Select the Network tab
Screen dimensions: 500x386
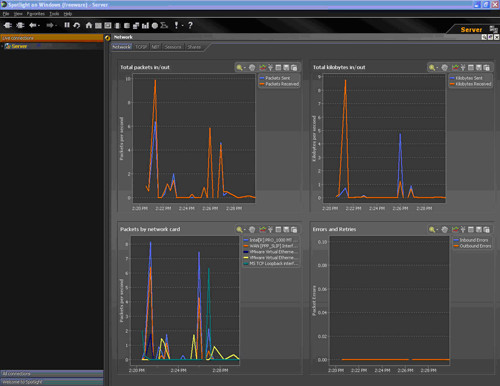pyautogui.click(x=122, y=47)
